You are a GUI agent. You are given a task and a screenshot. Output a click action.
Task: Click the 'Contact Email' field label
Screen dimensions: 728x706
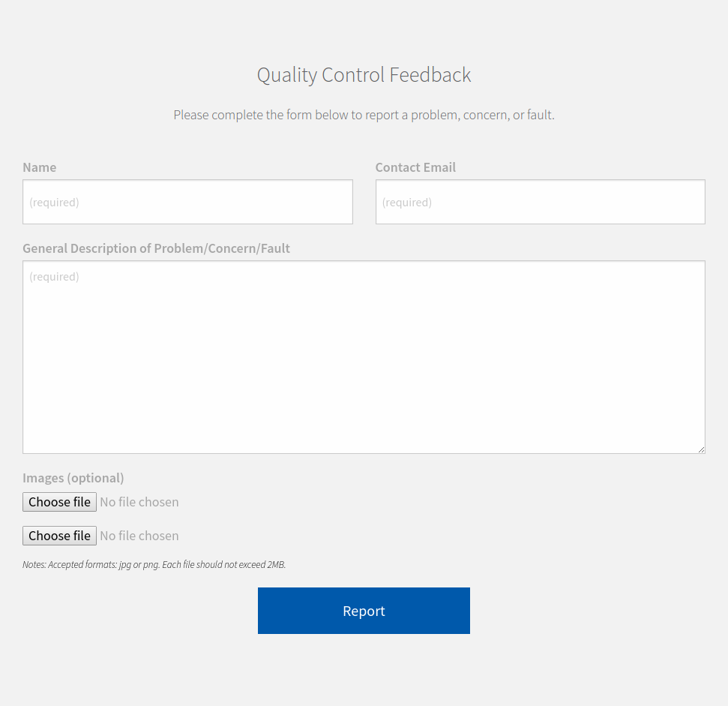click(x=415, y=167)
